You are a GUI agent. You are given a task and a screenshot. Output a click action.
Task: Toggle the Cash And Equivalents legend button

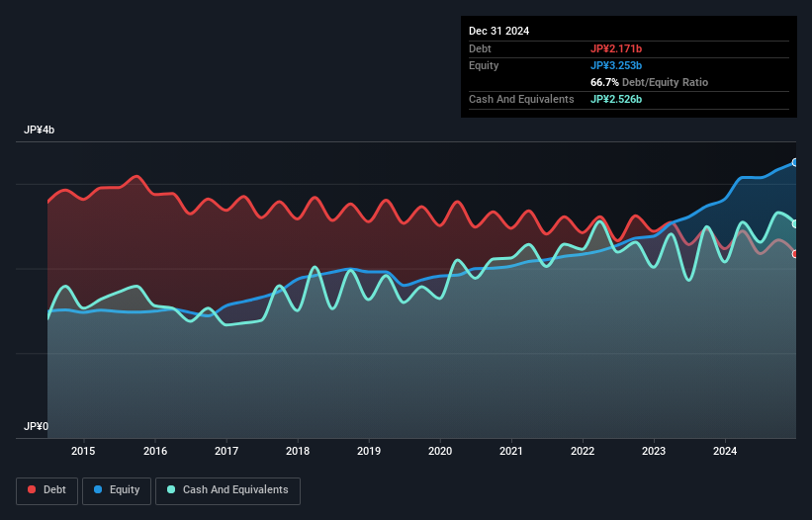point(227,490)
